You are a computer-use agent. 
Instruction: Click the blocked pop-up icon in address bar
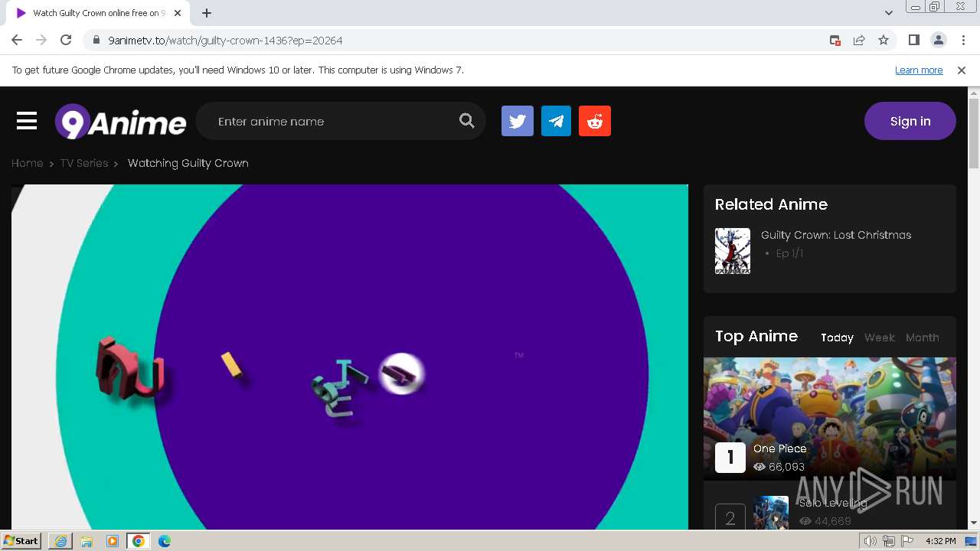(835, 40)
